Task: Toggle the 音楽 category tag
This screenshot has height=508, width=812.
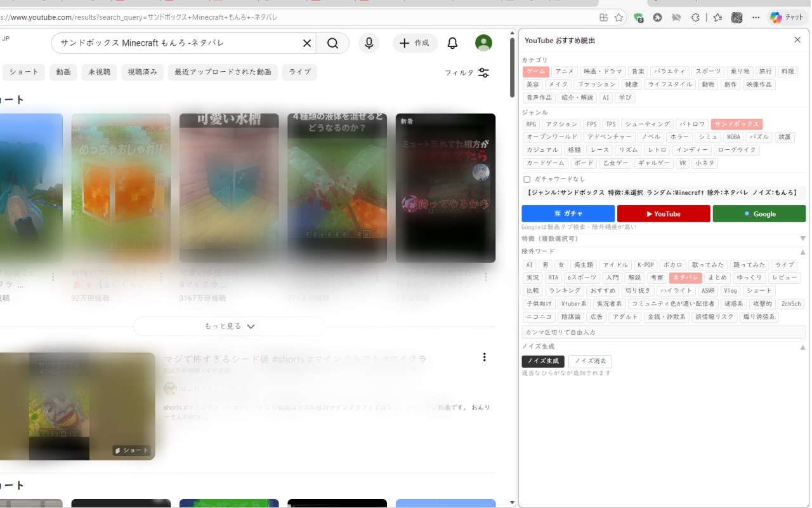Action: click(638, 72)
